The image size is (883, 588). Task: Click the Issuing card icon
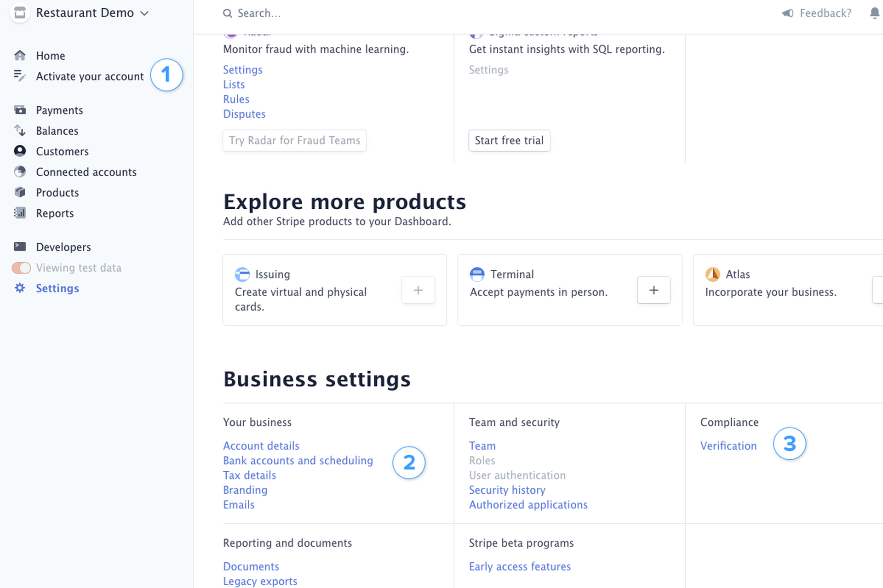coord(242,274)
